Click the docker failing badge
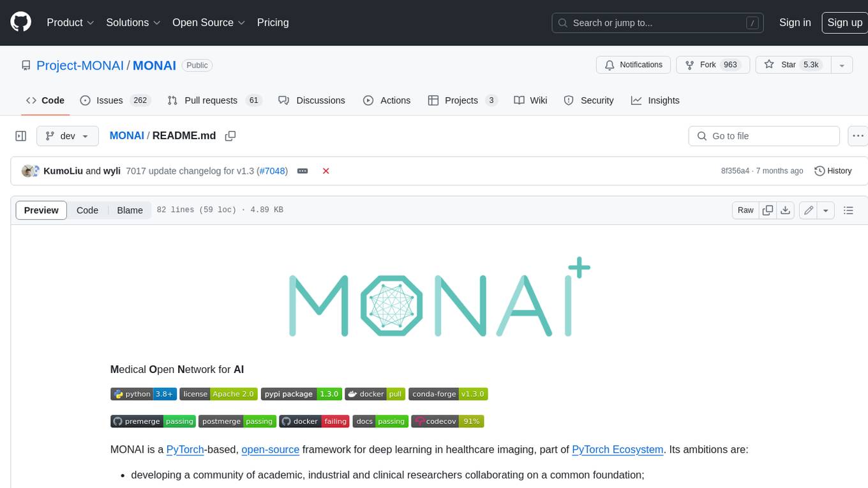This screenshot has width=868, height=488. (314, 421)
